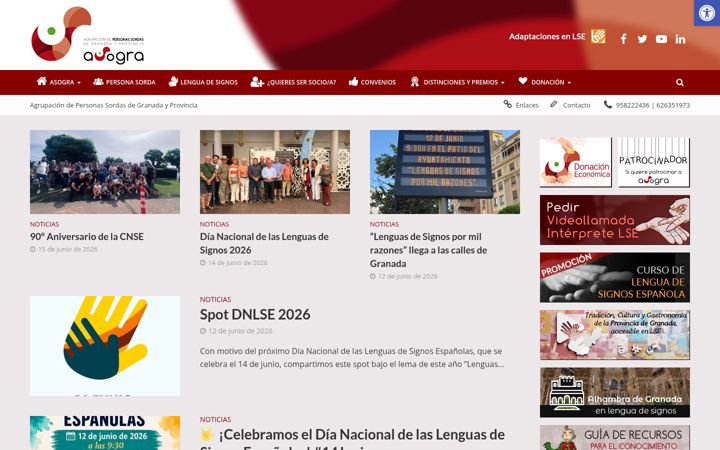Open the courtyard group photo thumbnail
Screen dimensions: 720x450
[275, 172]
